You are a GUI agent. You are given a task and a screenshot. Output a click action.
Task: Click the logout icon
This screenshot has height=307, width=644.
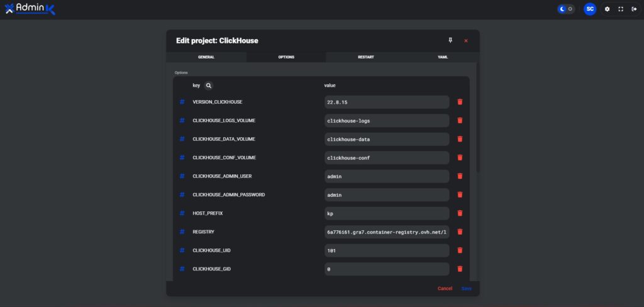pos(634,9)
